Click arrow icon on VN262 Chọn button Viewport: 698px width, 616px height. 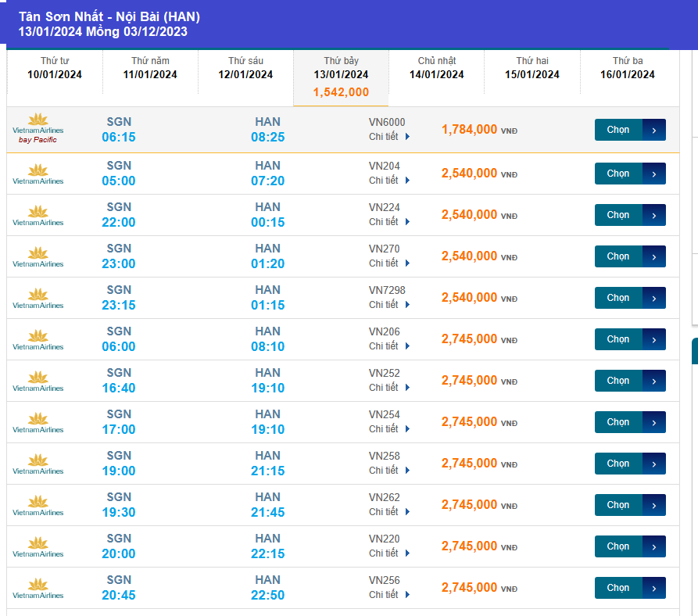(x=654, y=505)
